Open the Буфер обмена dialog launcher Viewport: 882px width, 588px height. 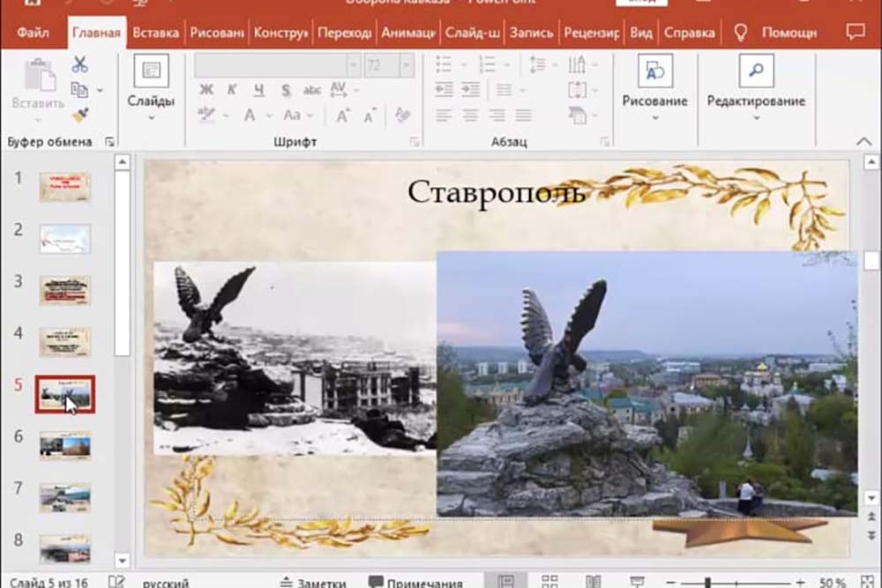pyautogui.click(x=109, y=142)
